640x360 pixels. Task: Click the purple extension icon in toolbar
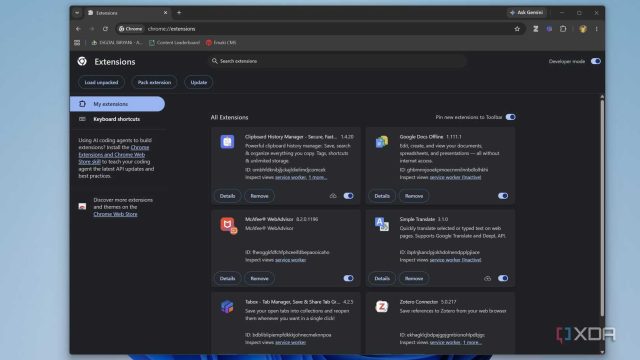point(549,29)
